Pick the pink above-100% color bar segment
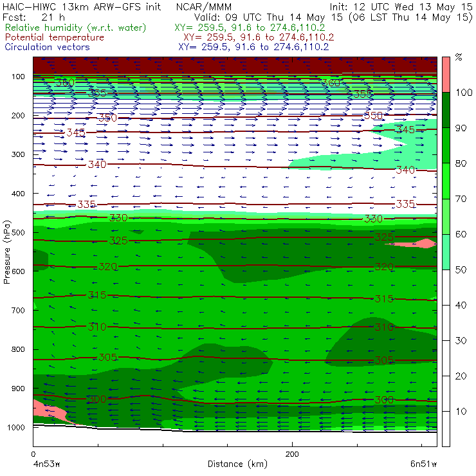476x476 pixels. click(446, 75)
